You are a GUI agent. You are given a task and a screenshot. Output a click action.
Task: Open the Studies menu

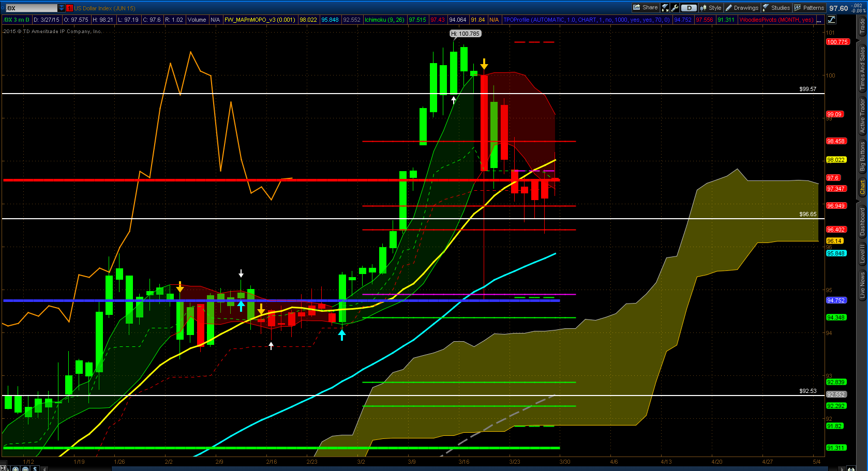pos(776,8)
